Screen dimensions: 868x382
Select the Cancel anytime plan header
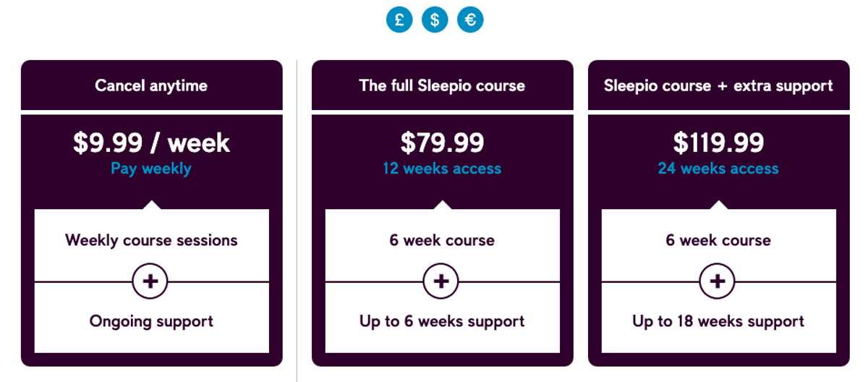coord(151,85)
